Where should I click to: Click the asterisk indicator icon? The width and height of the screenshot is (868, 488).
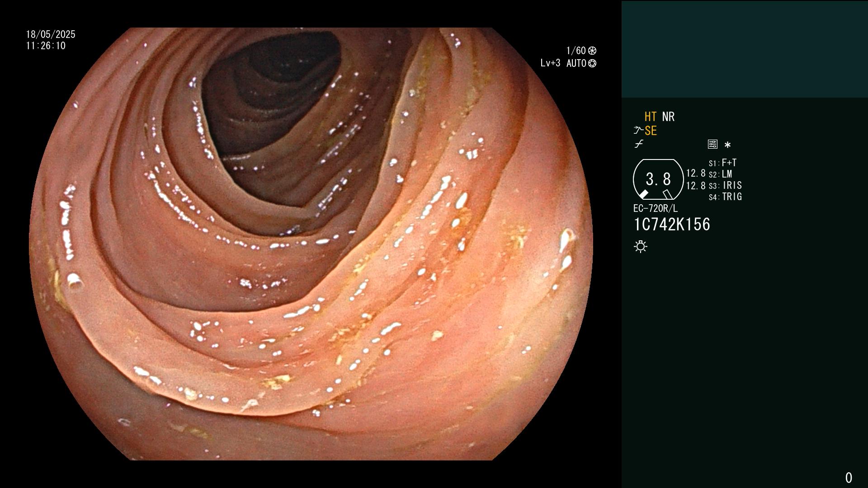click(727, 145)
